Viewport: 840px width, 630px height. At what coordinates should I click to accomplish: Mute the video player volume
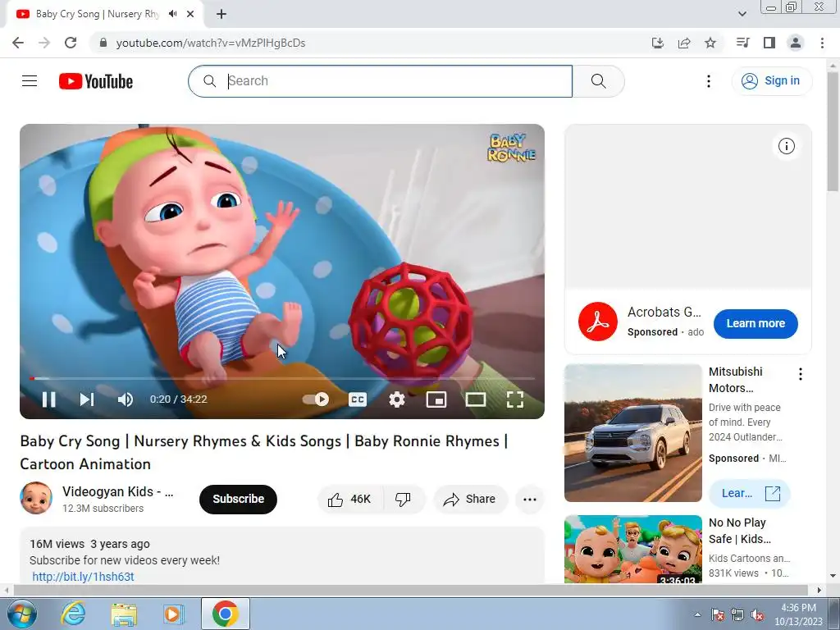click(x=126, y=399)
